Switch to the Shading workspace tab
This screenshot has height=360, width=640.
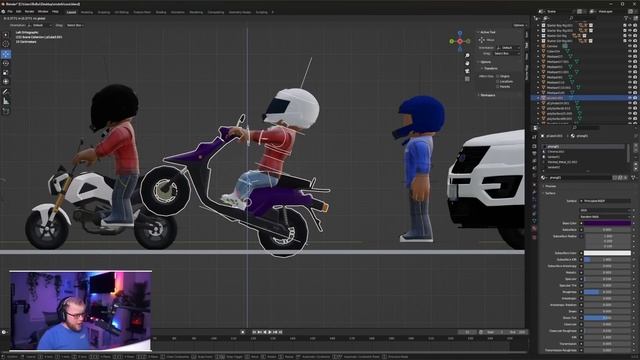pos(161,12)
